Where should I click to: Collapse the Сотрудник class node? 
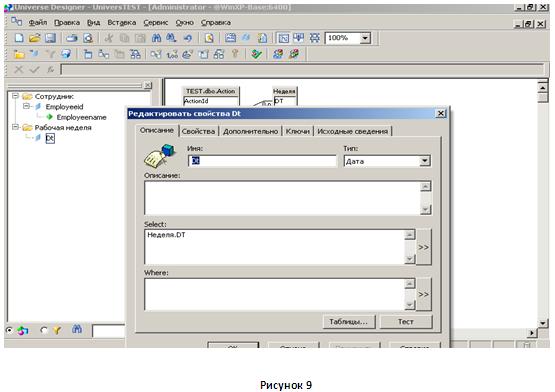pos(15,96)
